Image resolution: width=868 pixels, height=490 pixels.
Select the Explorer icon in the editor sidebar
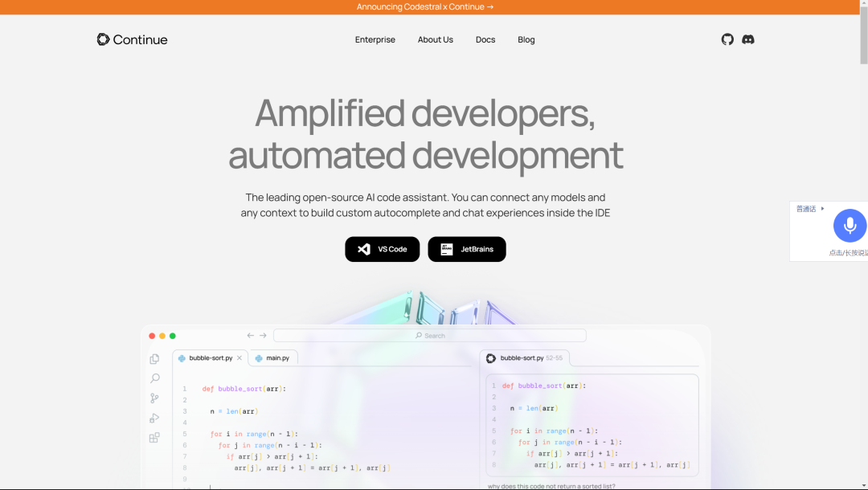coord(154,358)
